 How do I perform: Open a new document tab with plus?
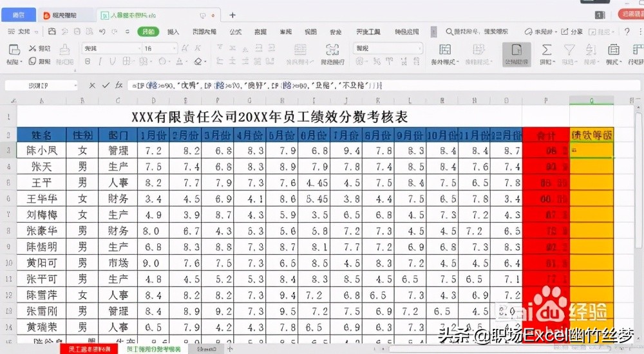point(232,15)
